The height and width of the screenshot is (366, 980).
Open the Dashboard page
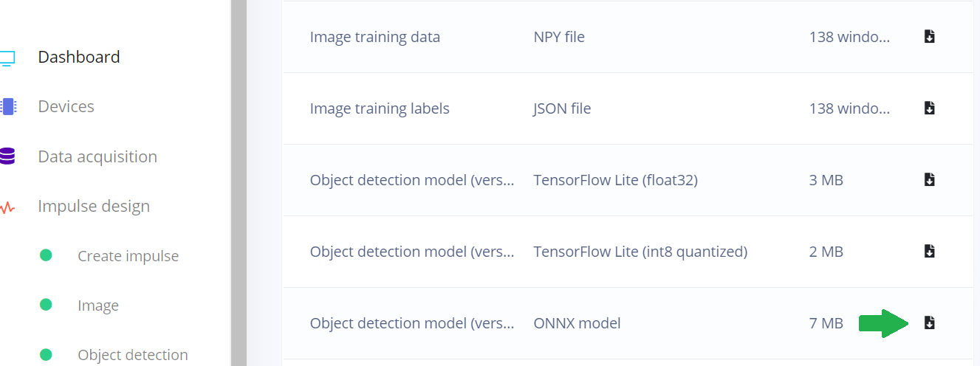tap(79, 57)
